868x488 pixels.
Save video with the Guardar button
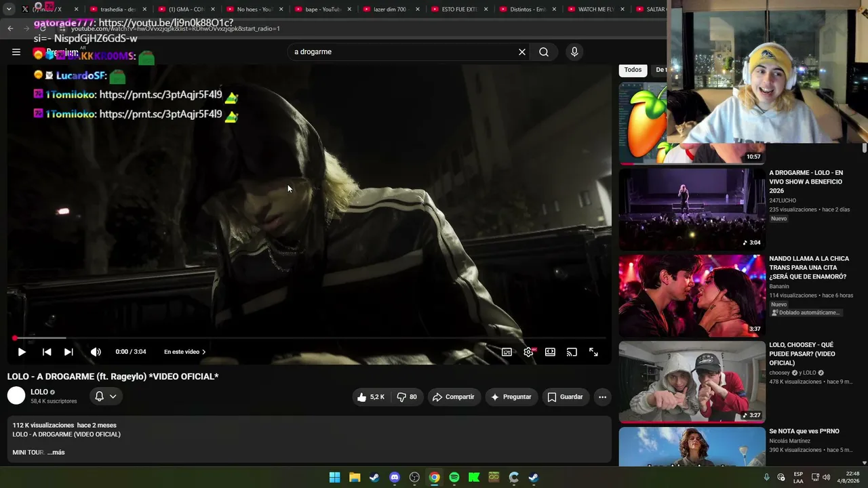[x=566, y=397]
